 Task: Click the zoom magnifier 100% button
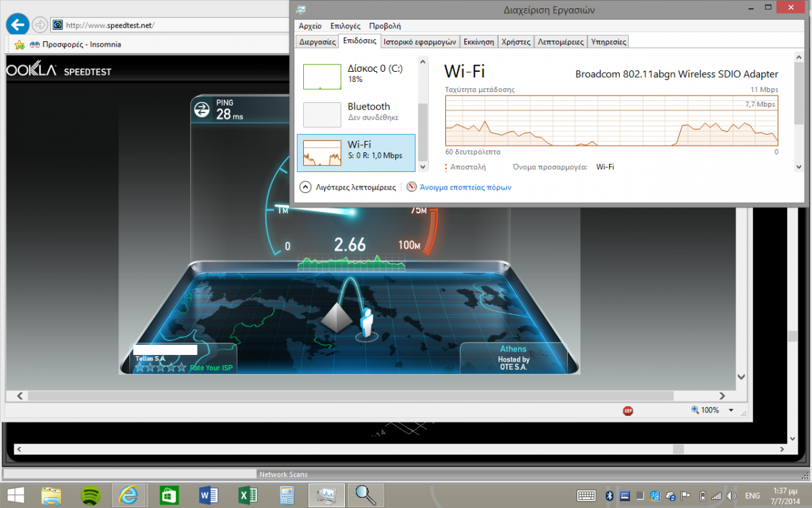[x=705, y=410]
